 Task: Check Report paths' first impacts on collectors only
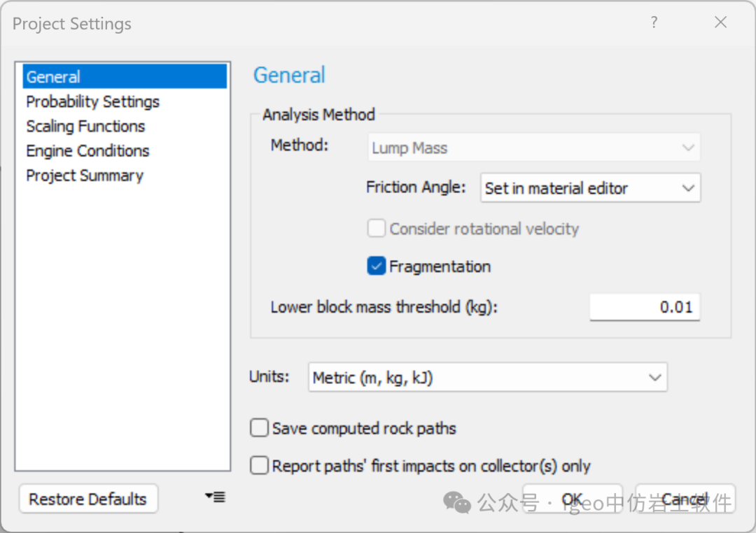(260, 465)
